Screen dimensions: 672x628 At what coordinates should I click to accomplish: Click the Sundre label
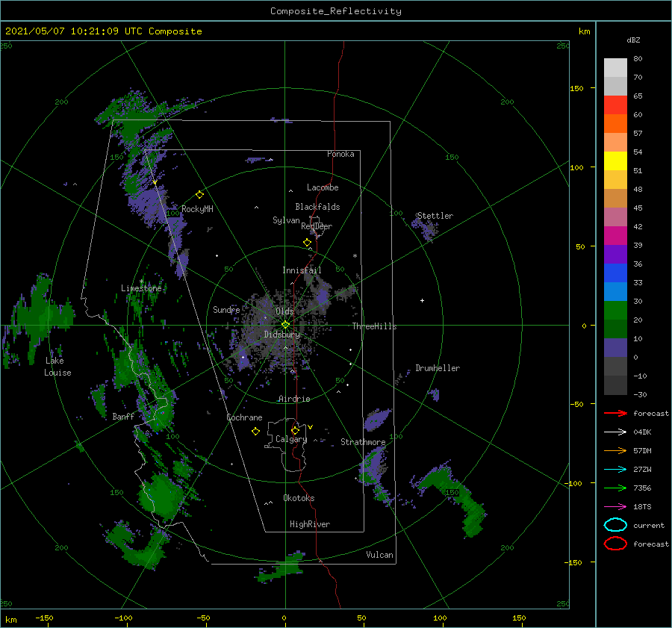(226, 309)
